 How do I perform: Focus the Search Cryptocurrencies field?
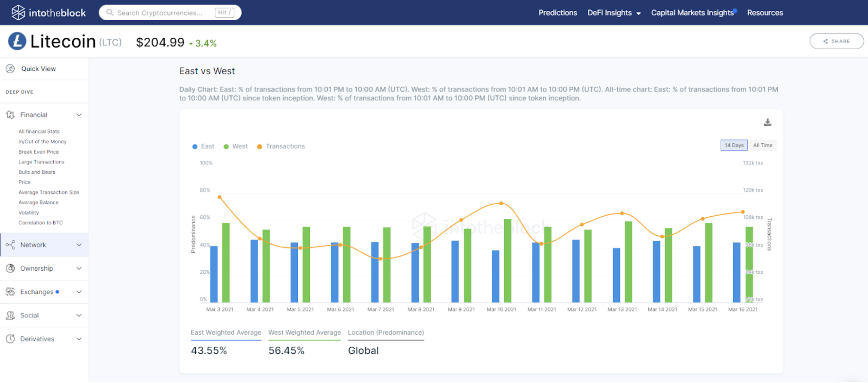[170, 13]
